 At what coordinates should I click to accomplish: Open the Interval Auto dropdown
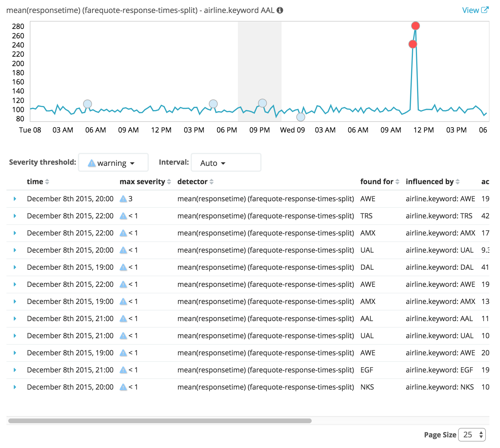point(226,162)
